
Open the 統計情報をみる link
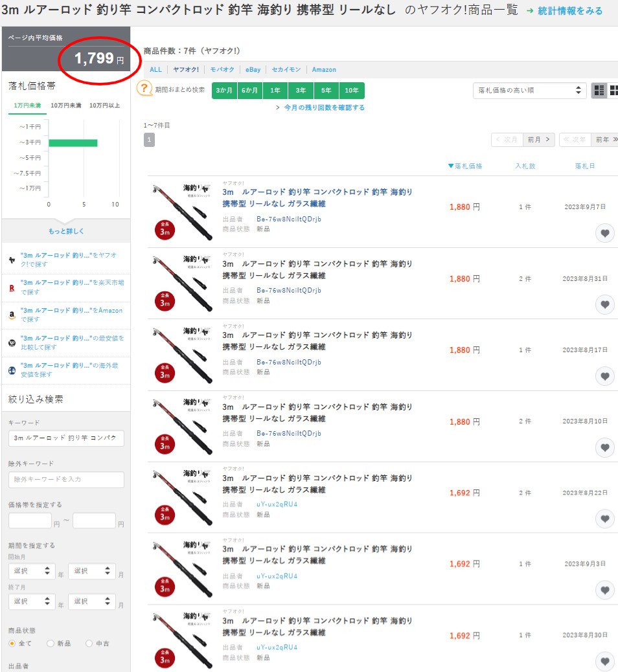[x=569, y=11]
